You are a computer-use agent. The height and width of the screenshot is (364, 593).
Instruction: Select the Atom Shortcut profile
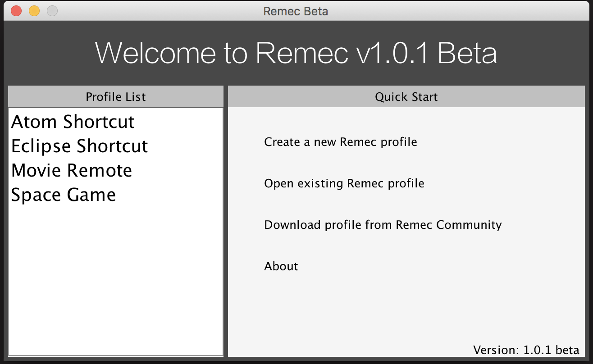pos(116,122)
